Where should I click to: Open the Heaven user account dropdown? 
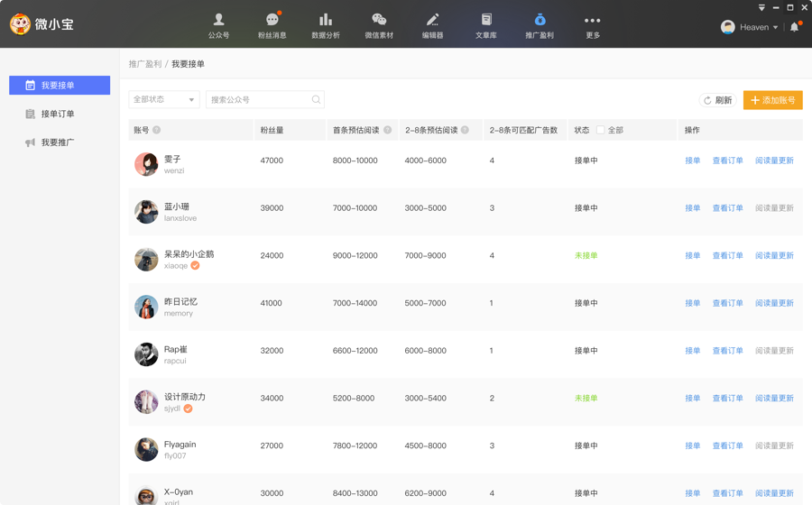click(x=750, y=27)
